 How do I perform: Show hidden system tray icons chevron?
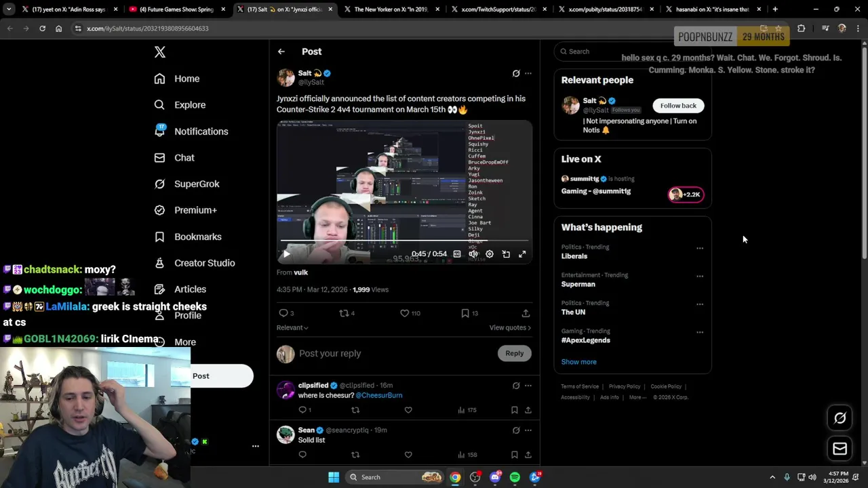[772, 477]
